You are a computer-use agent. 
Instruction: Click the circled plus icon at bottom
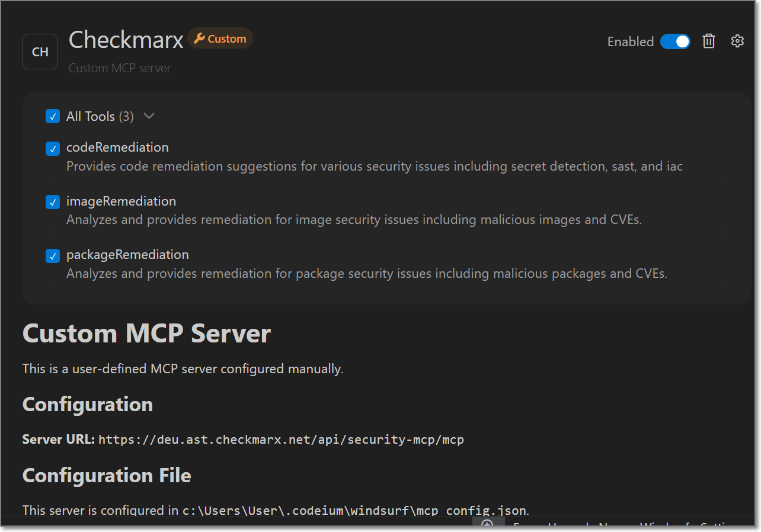tap(488, 525)
